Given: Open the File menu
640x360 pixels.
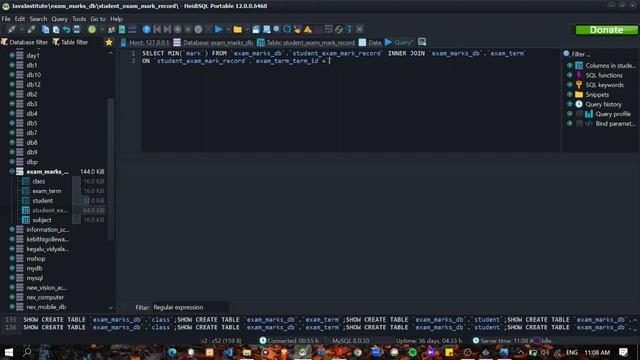Looking at the screenshot, I should [x=6, y=19].
